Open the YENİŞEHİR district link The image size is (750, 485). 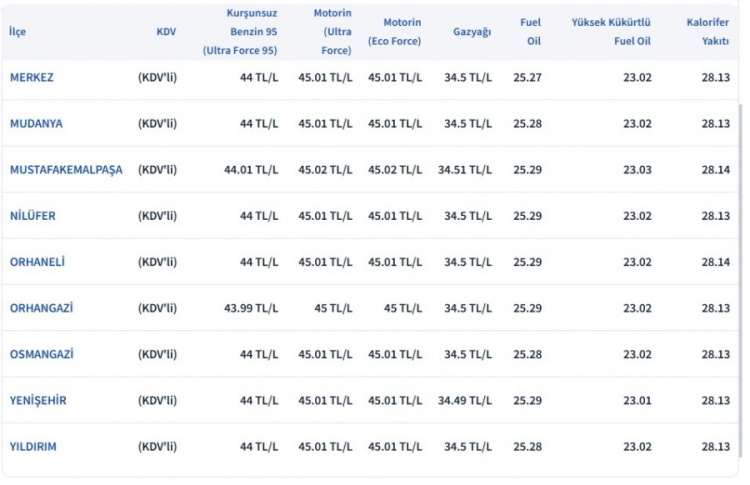click(x=38, y=400)
